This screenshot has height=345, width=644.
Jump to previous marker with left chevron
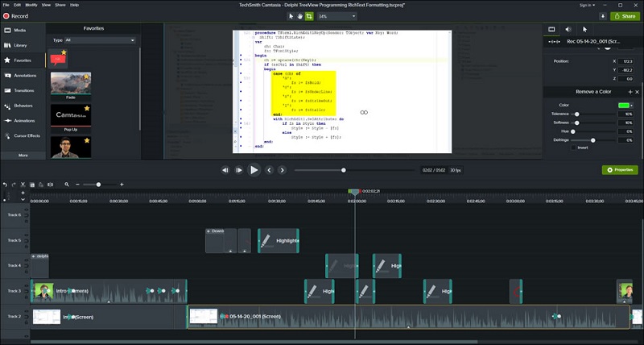(x=269, y=170)
